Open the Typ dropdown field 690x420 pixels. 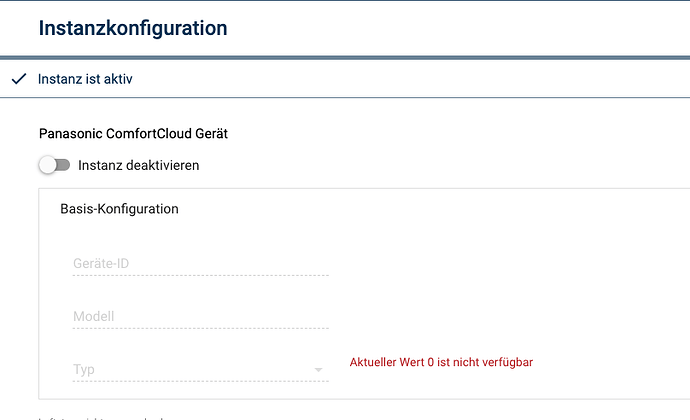[x=201, y=369]
